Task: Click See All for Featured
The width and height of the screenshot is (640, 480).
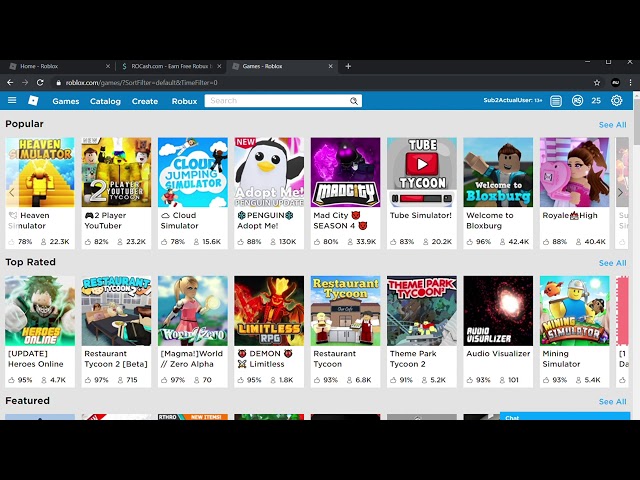Action: click(612, 402)
